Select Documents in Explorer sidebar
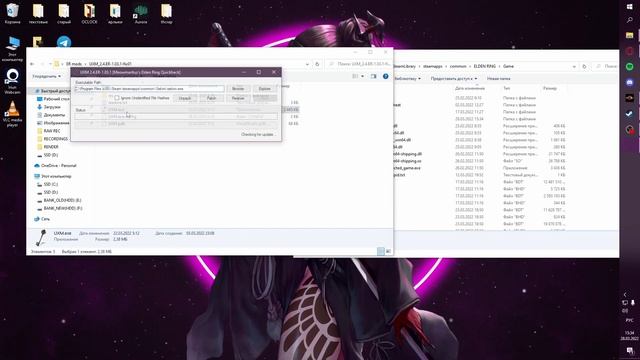Viewport: 640px width, 360px height. click(x=51, y=115)
